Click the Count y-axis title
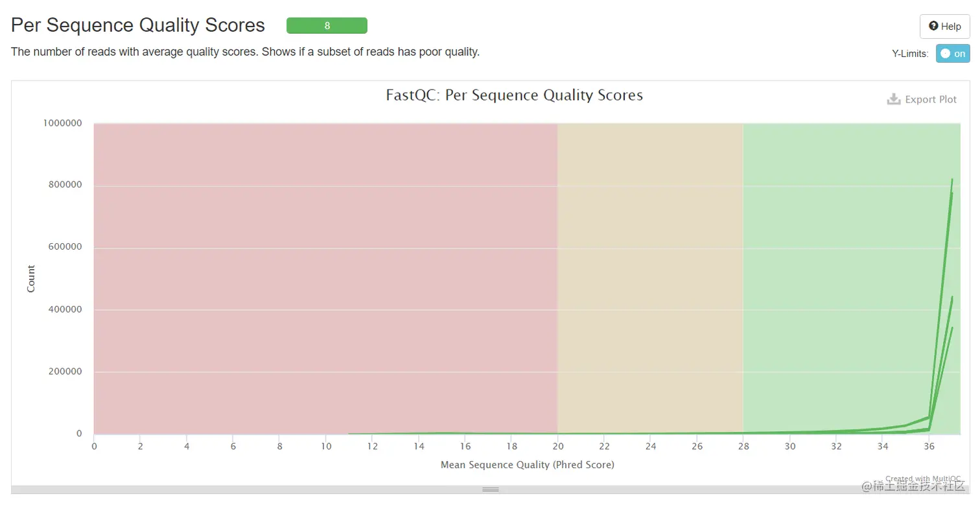 (31, 279)
